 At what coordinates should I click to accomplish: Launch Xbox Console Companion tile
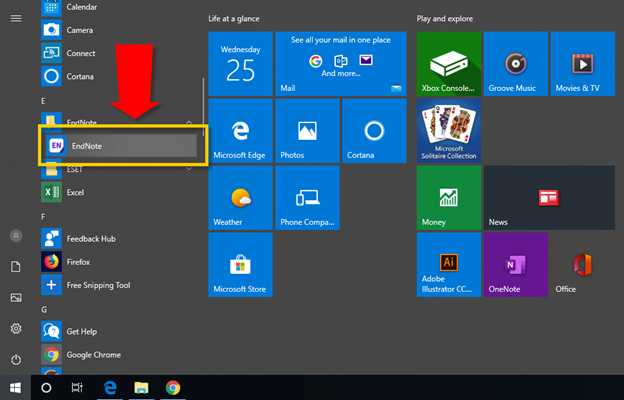tap(448, 64)
